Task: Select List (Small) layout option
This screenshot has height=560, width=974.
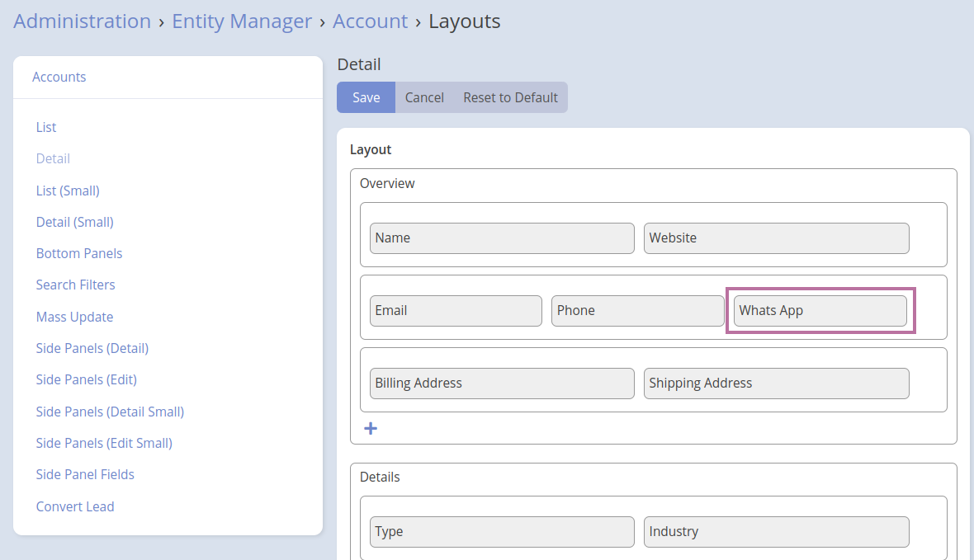Action: click(x=68, y=191)
